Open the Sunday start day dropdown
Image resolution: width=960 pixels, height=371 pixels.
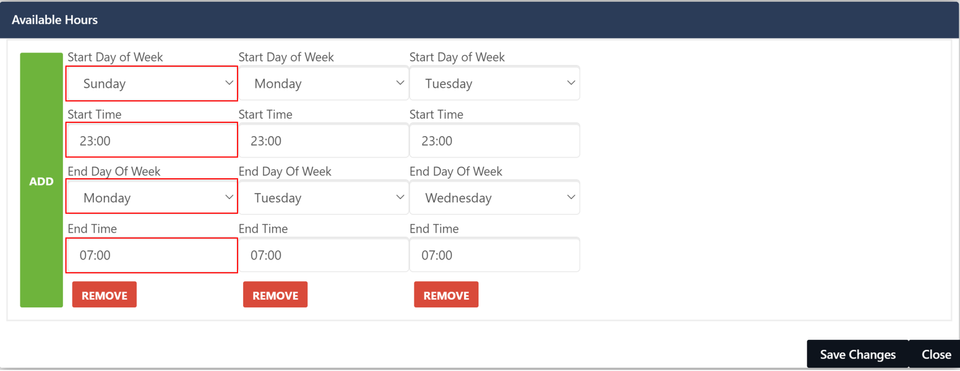151,83
